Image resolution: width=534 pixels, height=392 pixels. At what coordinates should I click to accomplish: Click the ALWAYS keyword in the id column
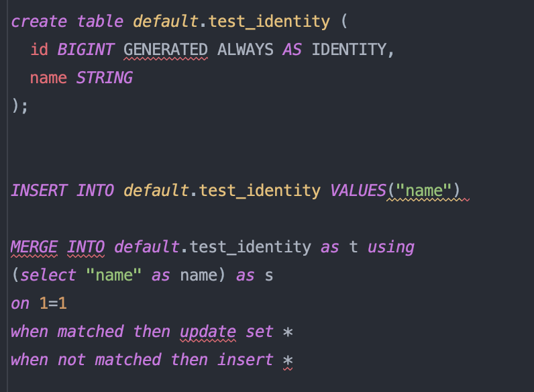pos(245,50)
